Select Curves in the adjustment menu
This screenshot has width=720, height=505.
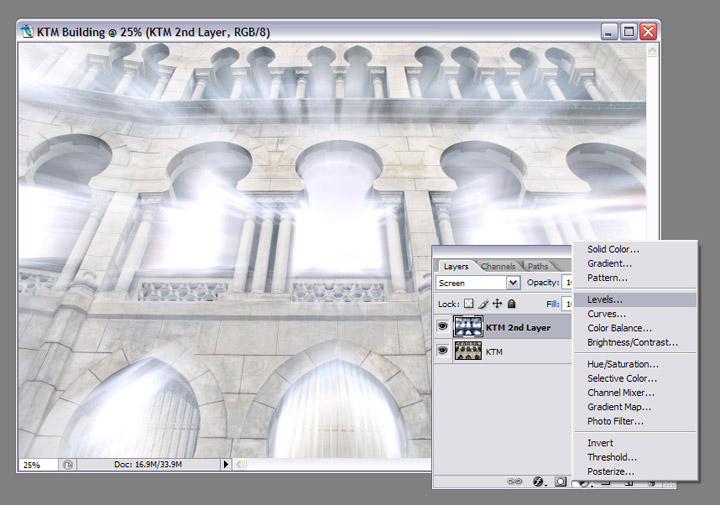coord(606,313)
